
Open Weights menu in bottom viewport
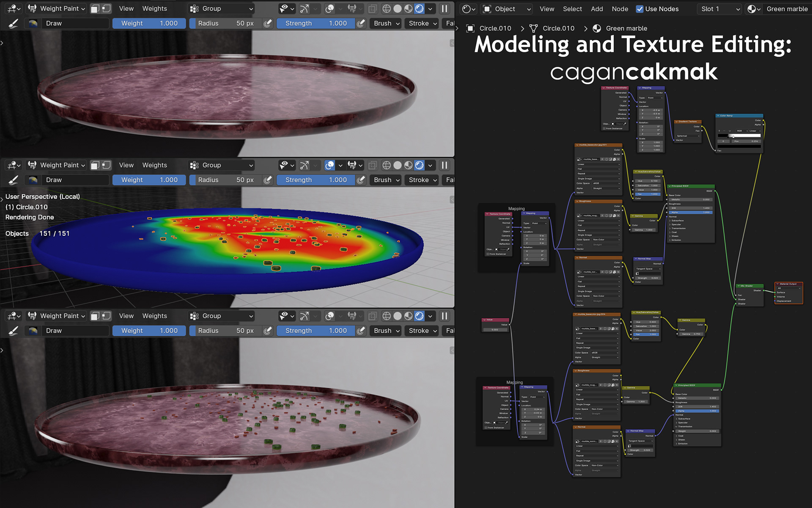point(154,316)
